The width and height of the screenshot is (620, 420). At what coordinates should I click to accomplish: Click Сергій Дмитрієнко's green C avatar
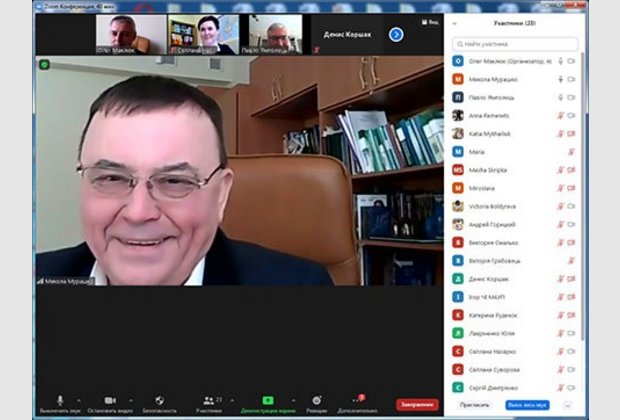coord(458,388)
